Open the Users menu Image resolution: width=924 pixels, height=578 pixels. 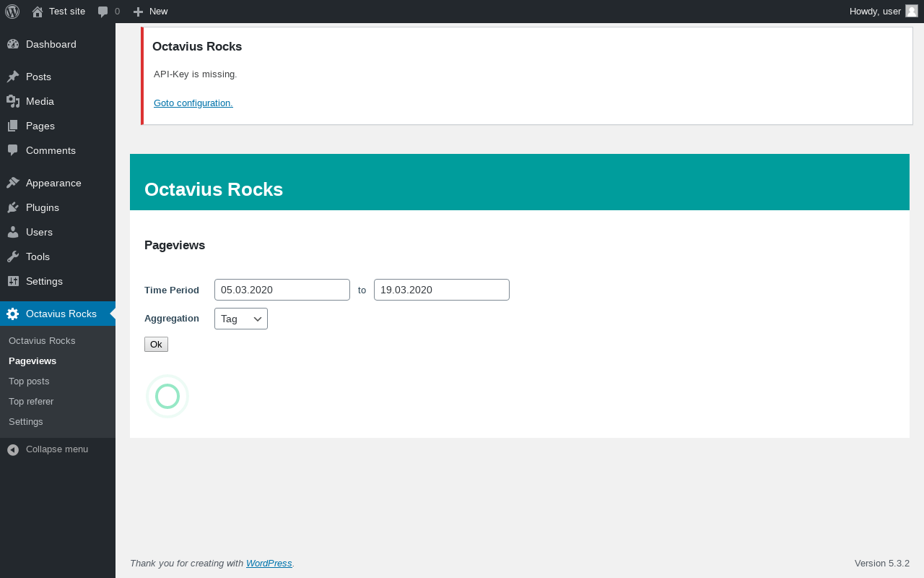(x=58, y=232)
